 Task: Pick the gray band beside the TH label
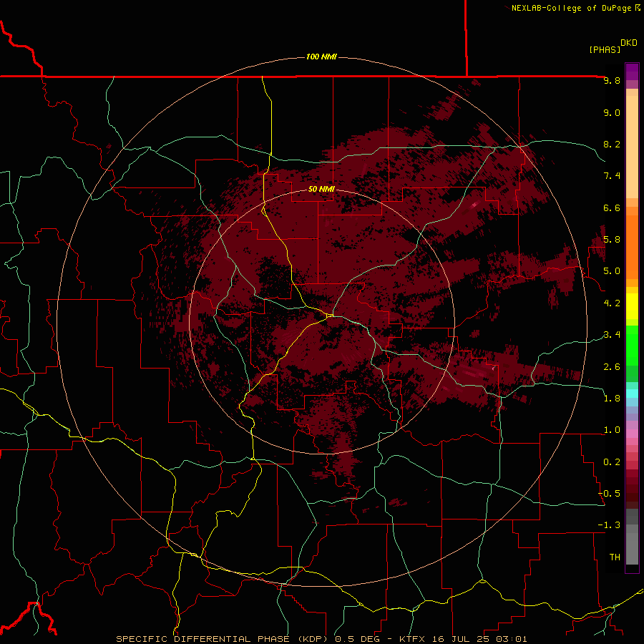(632, 550)
